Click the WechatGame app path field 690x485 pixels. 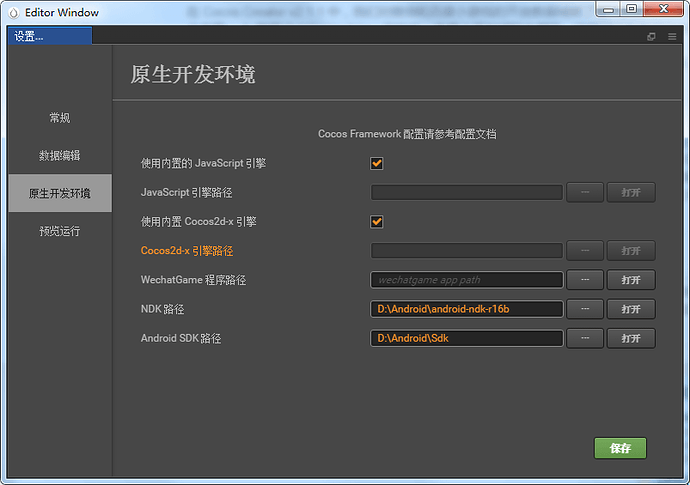click(467, 280)
